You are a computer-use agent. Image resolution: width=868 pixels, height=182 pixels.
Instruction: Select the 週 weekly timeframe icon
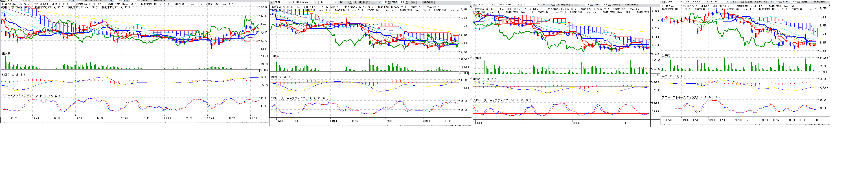[359, 2]
